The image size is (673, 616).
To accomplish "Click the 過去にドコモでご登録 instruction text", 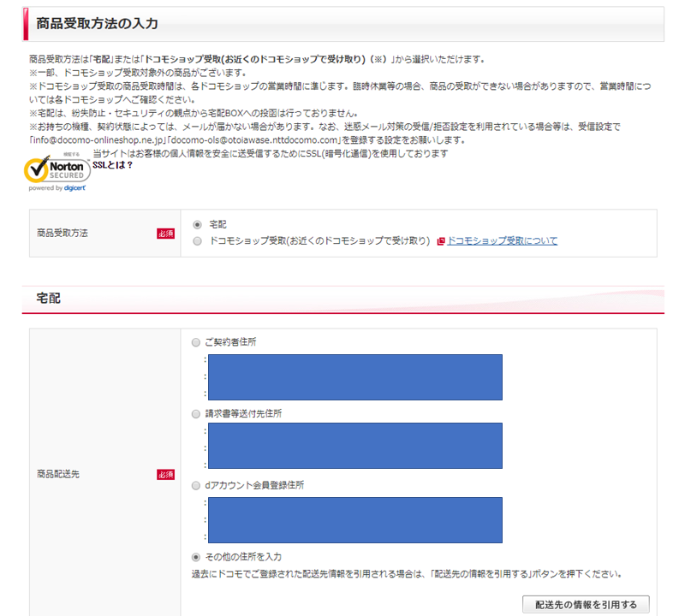I will point(407,574).
